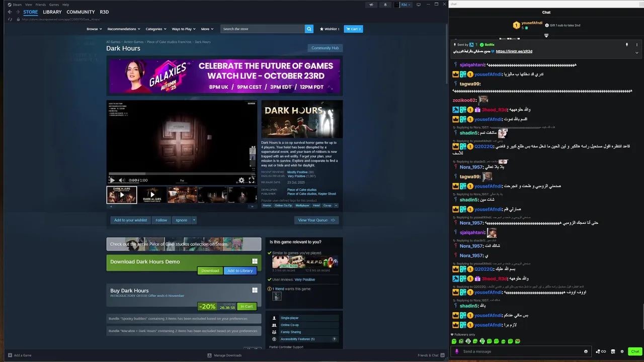Click the Windows icon on Buy Dark Hours
644x362 pixels.
click(x=255, y=290)
